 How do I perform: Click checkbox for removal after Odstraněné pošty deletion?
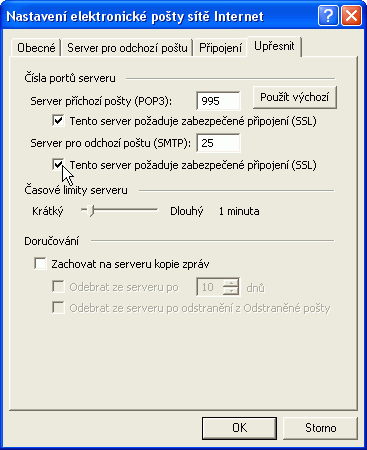(x=58, y=308)
